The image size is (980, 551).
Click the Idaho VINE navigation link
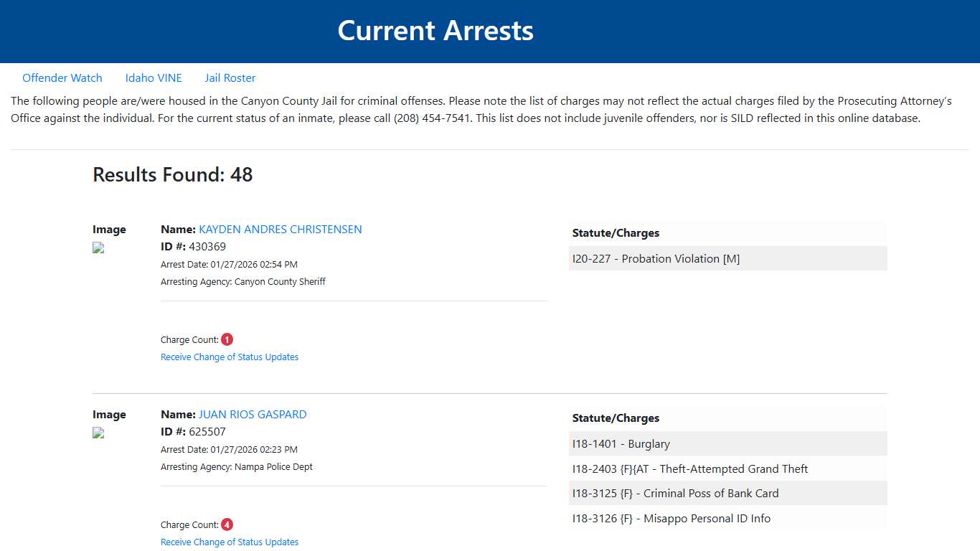tap(154, 77)
